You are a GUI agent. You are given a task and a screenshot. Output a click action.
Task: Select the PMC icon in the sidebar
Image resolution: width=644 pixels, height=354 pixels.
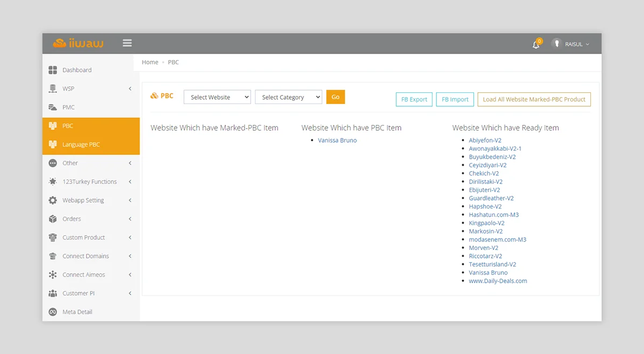[52, 107]
